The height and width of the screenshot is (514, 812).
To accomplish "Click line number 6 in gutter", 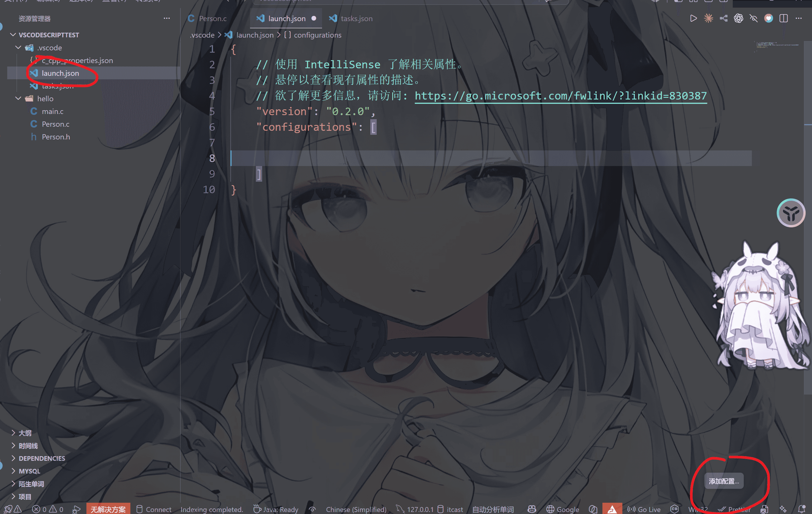I will coord(212,127).
